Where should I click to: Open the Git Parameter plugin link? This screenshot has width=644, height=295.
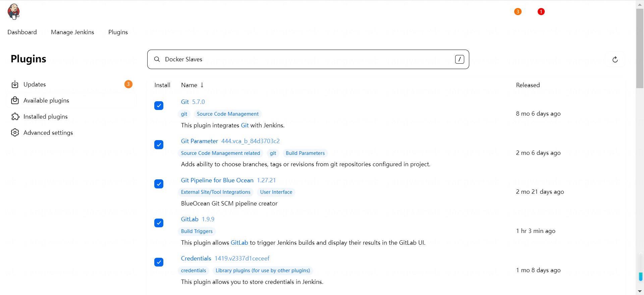tap(200, 141)
